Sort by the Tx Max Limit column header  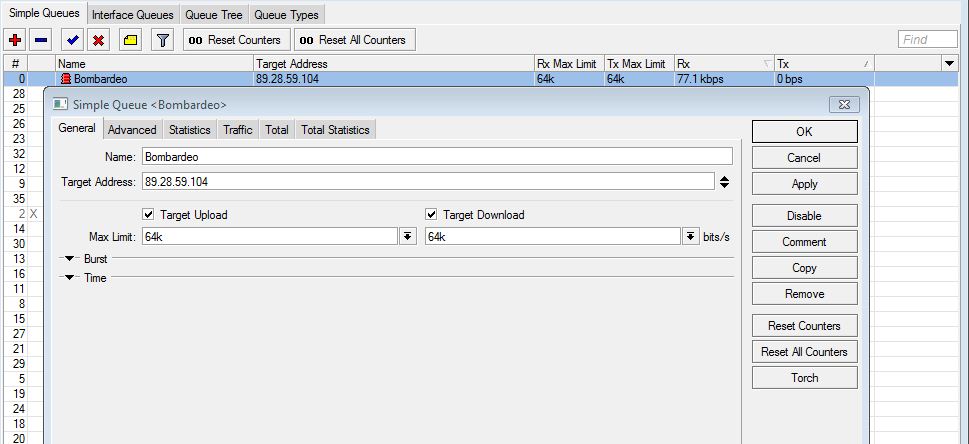(638, 64)
